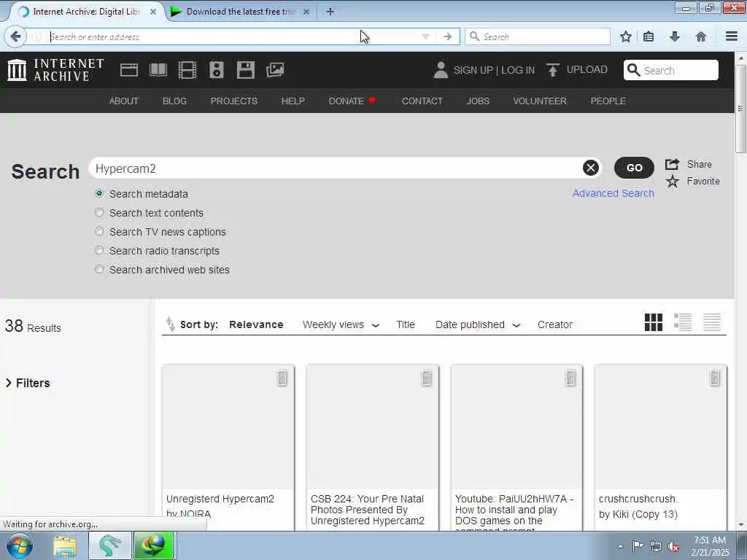Screen dimensions: 747x560
Task: Select Search metadata radio button
Action: tap(99, 193)
